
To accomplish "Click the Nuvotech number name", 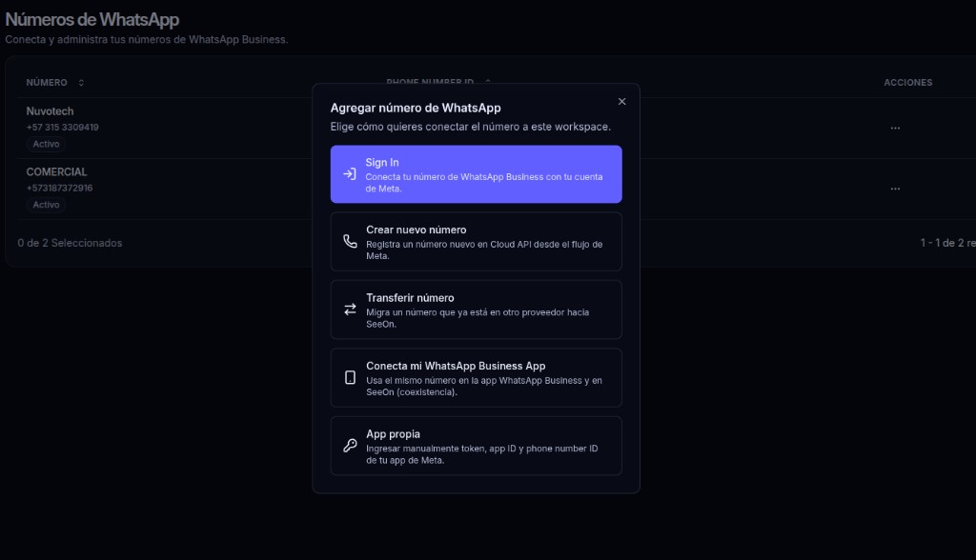I will click(50, 110).
